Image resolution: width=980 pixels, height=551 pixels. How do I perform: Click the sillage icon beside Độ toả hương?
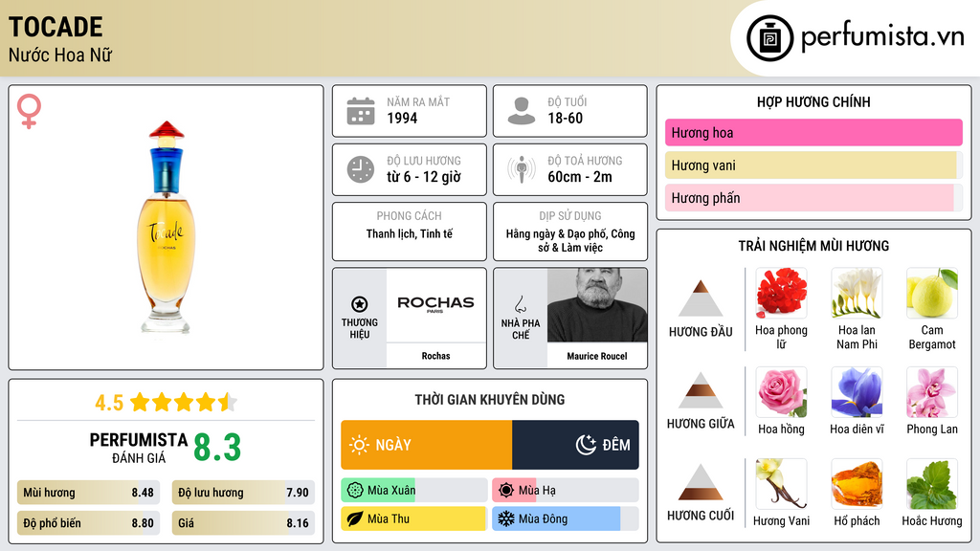pos(522,169)
